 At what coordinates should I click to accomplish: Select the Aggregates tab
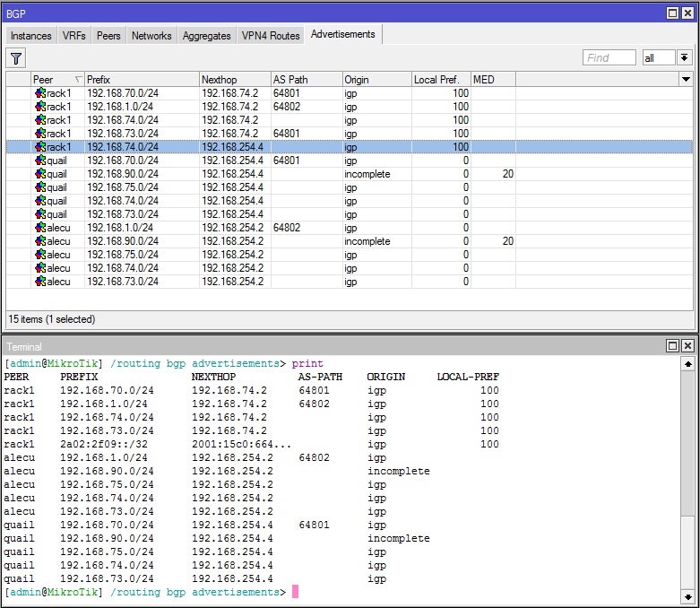(x=206, y=36)
